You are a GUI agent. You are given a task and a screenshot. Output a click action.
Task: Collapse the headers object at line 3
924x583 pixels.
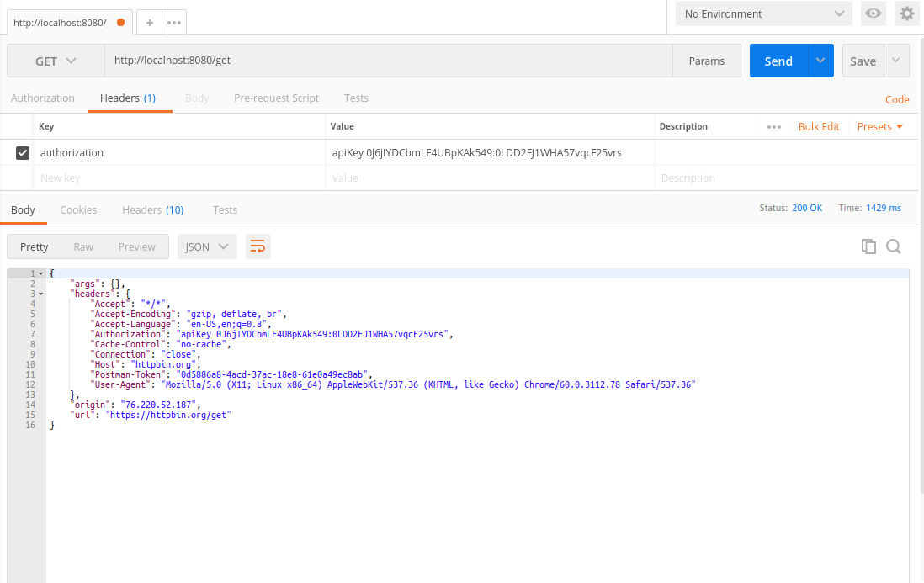pos(40,294)
